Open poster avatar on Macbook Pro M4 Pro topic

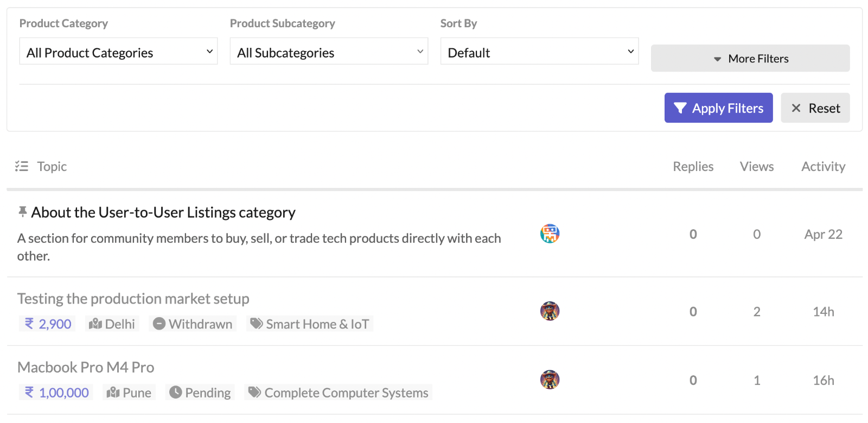click(x=550, y=380)
